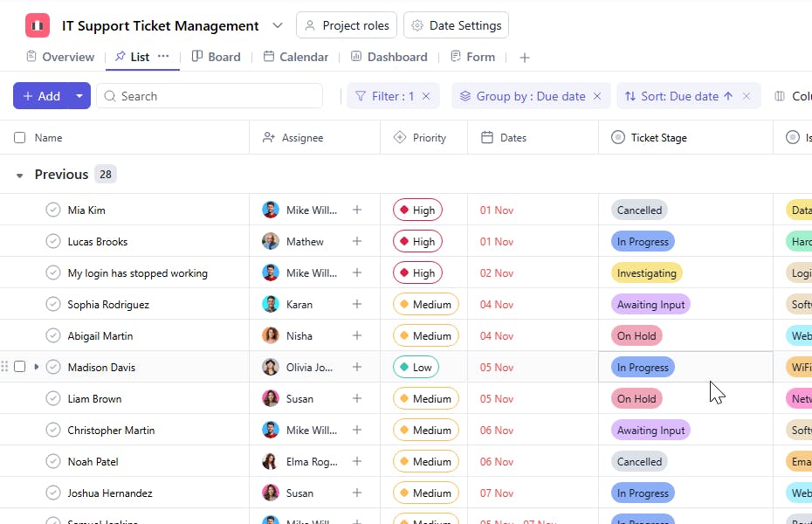Screen dimensions: 812x524
Task: Change Awaiting Input stage for Christopher Martin
Action: (x=651, y=431)
